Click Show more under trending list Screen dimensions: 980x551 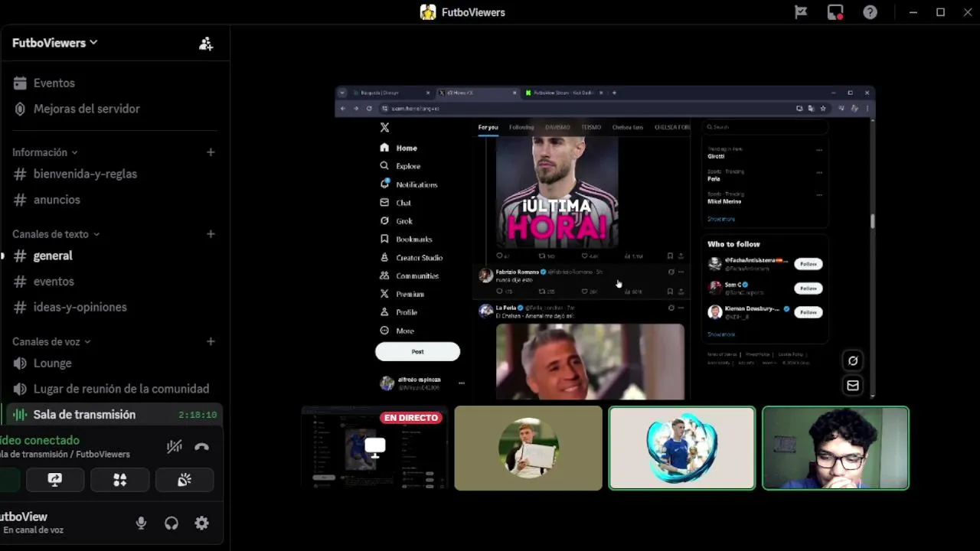coord(721,219)
